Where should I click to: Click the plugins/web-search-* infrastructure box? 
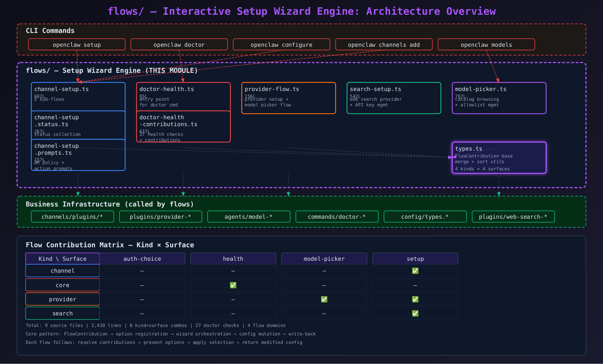pos(513,217)
